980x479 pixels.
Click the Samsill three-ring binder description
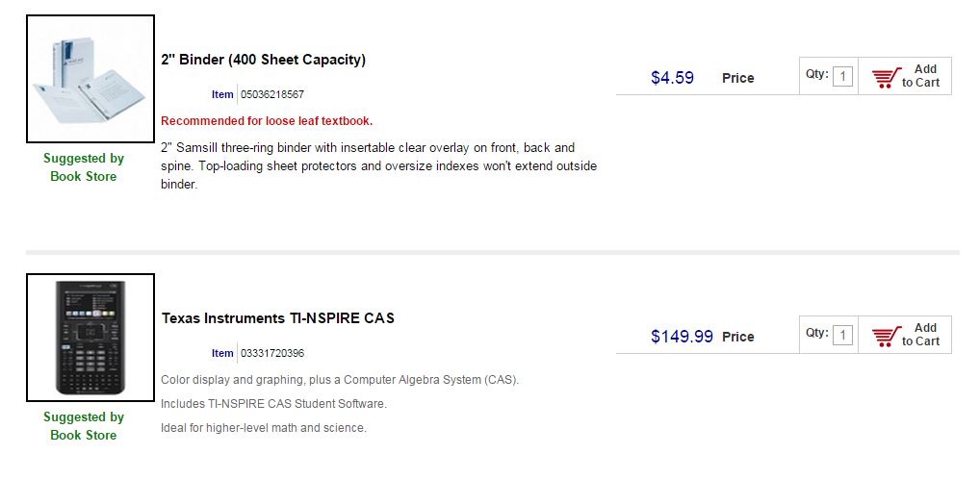tap(378, 166)
